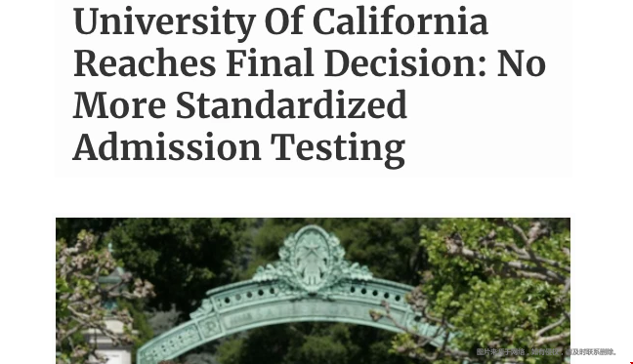Click the word 'No' ending the second line
The width and height of the screenshot is (633, 364).
click(x=522, y=63)
